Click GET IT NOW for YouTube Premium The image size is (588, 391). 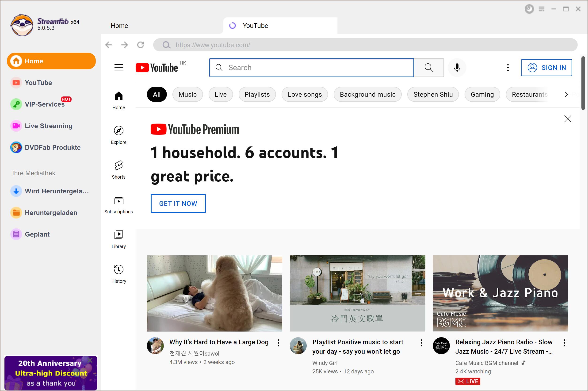click(178, 203)
